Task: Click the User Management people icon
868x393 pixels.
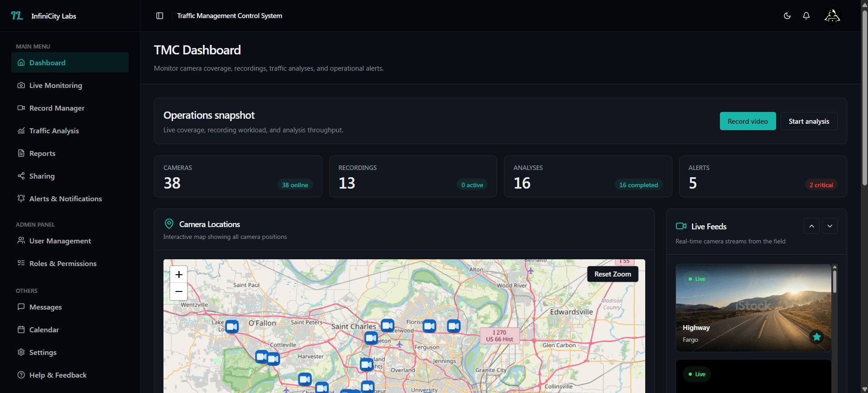Action: coord(21,241)
